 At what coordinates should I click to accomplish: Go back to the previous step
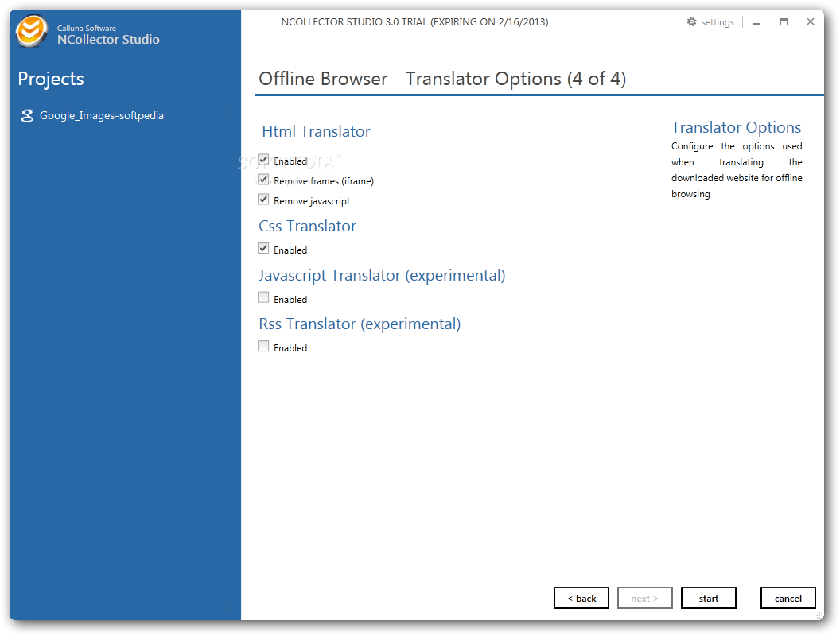point(581,598)
